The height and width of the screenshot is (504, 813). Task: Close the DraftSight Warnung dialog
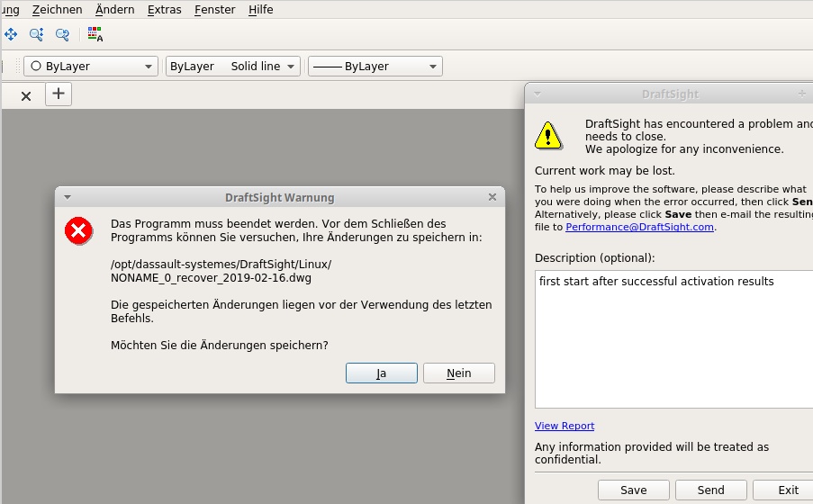[x=492, y=197]
